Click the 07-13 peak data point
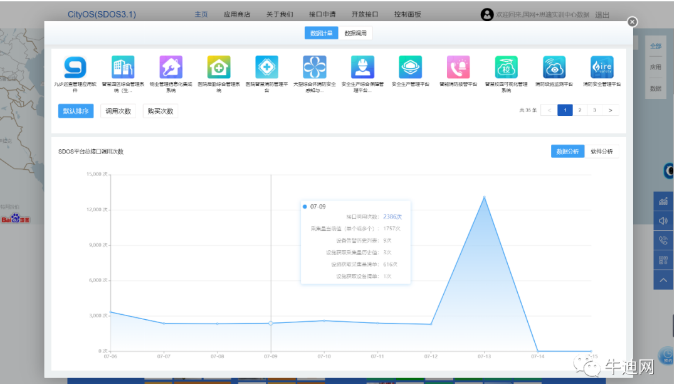The image size is (674, 384). [484, 197]
